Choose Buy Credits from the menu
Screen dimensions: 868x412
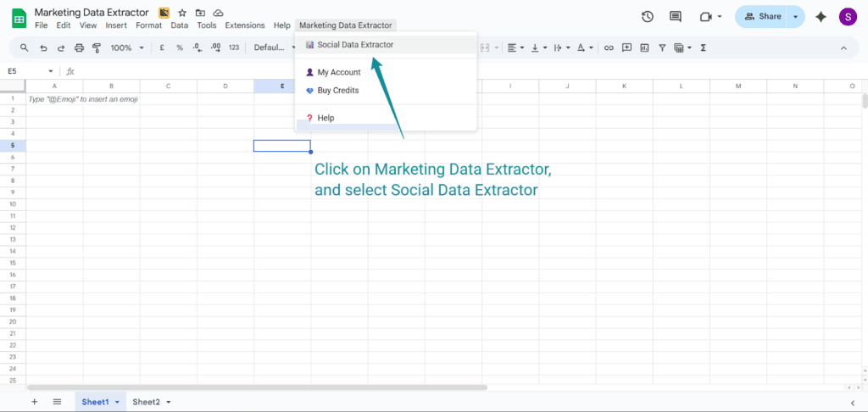coord(337,91)
